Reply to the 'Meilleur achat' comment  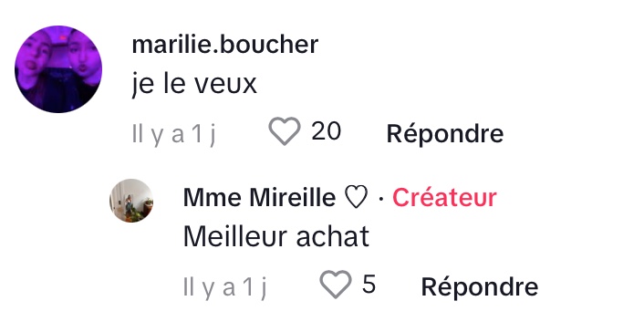[480, 286]
